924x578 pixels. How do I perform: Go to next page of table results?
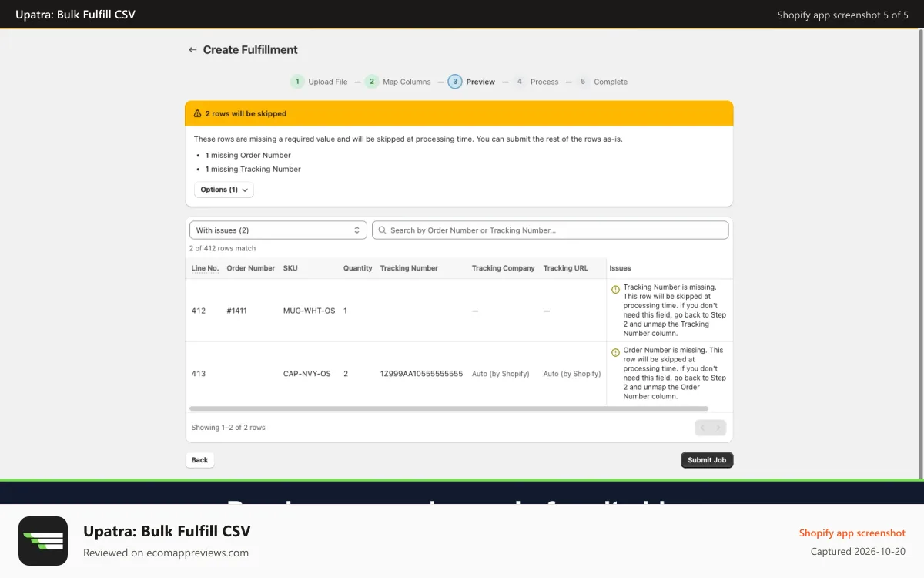(x=718, y=428)
